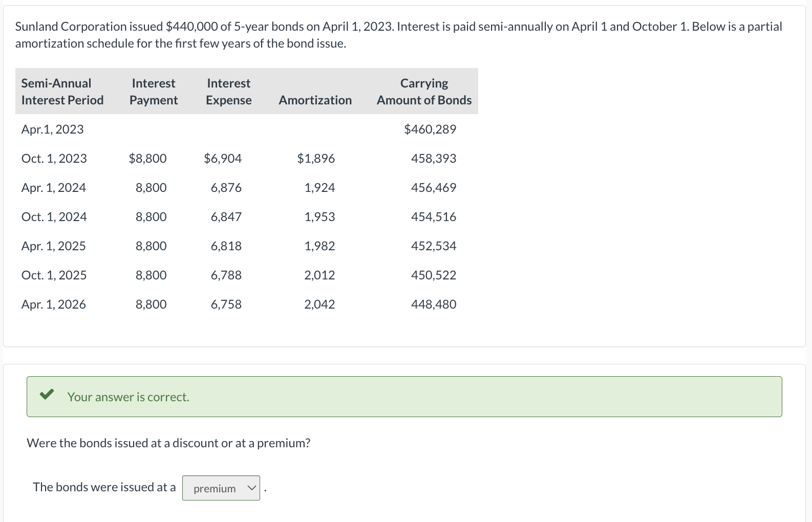812x522 pixels.
Task: Click the green correct-answer checkmark icon
Action: coord(47,394)
